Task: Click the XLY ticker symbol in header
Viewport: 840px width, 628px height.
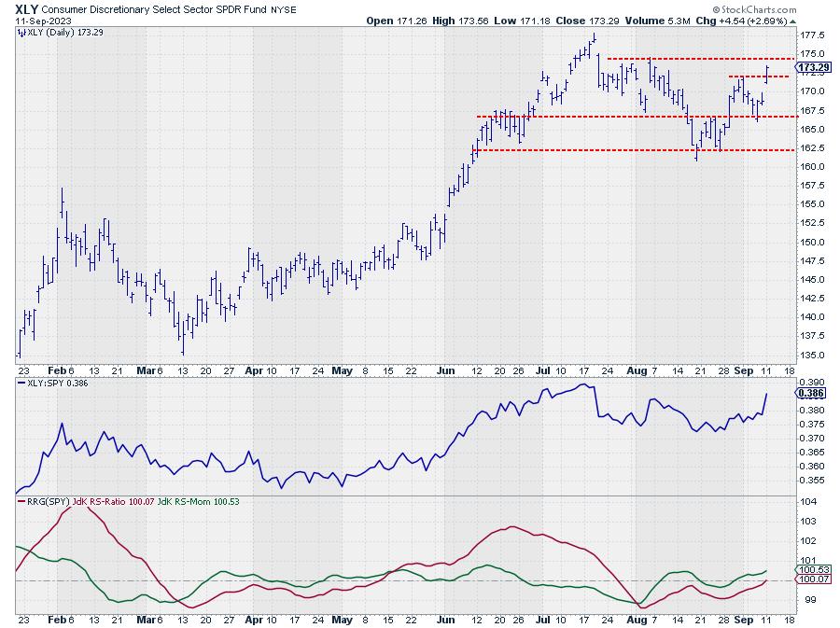Action: pyautogui.click(x=25, y=7)
